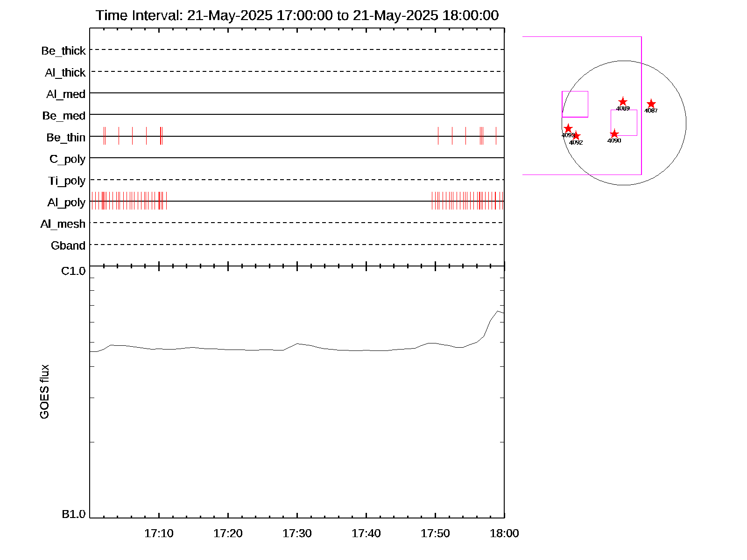Click the B1.0 flux level label
Viewport: 747px width, 560px height.
click(x=73, y=514)
